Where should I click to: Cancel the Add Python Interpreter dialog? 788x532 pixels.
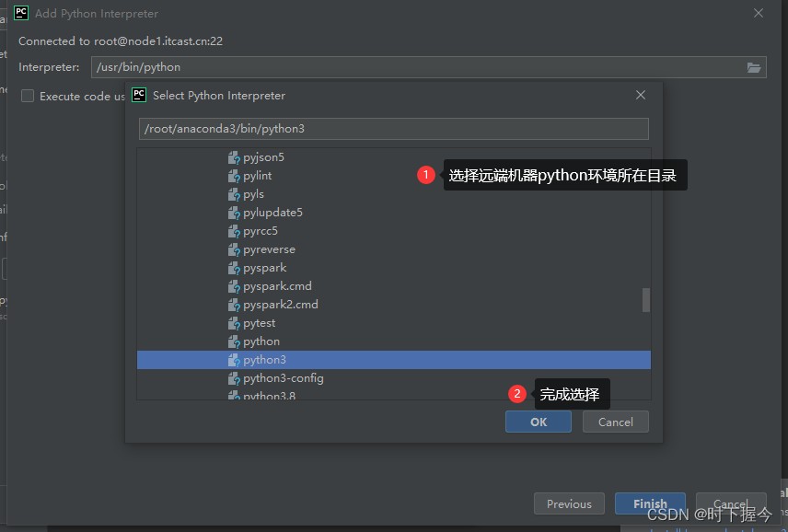pos(731,503)
